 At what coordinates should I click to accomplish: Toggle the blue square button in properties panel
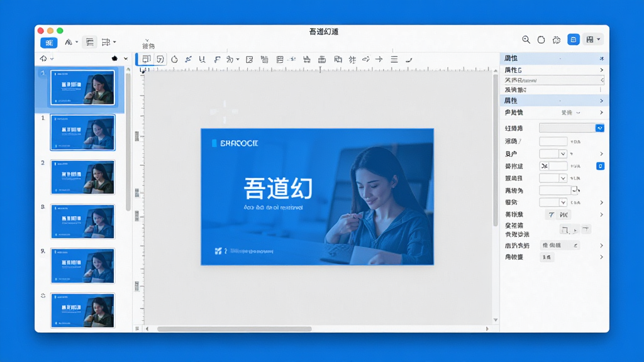tap(600, 166)
